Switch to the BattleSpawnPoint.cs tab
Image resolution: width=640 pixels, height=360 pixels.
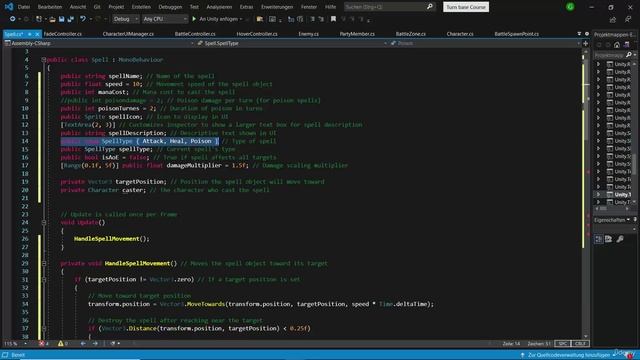pos(517,34)
